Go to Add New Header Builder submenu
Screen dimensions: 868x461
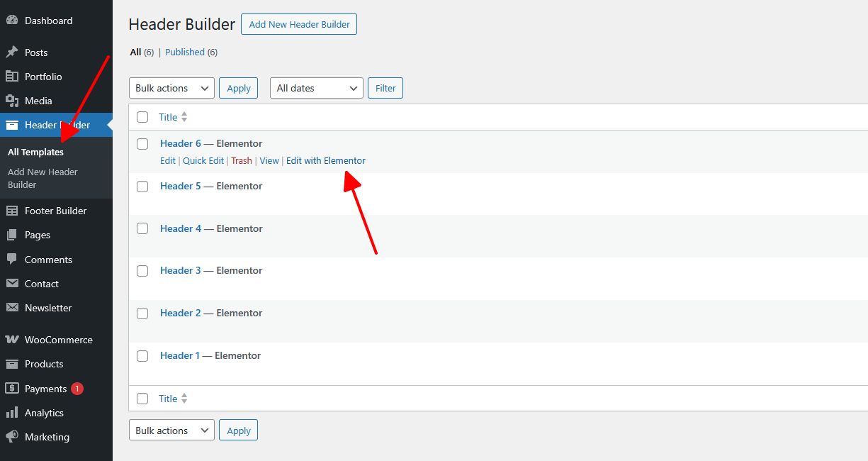pos(43,178)
